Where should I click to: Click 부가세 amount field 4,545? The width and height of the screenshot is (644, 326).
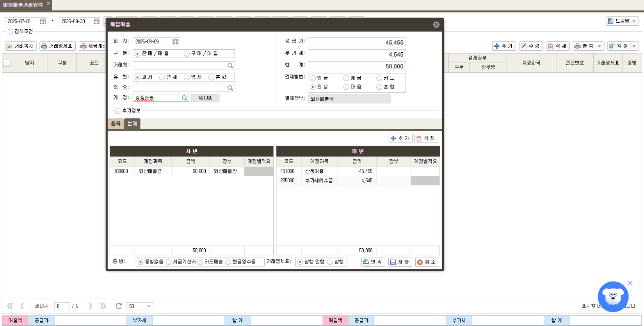click(x=357, y=55)
